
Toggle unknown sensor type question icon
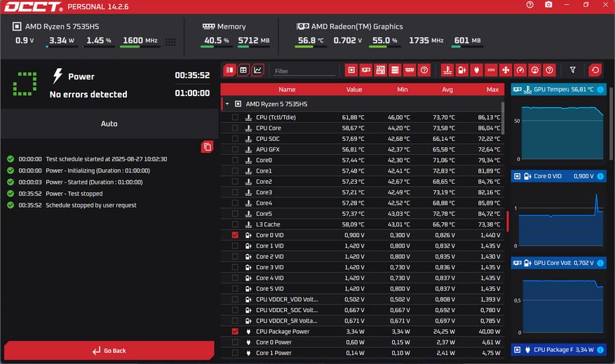pyautogui.click(x=549, y=70)
